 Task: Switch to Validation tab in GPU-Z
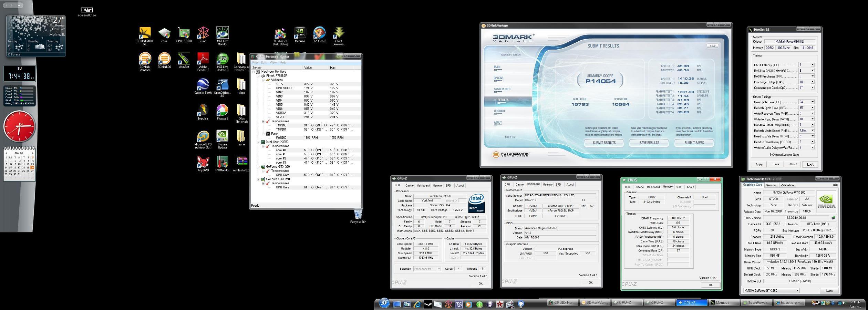(x=787, y=185)
